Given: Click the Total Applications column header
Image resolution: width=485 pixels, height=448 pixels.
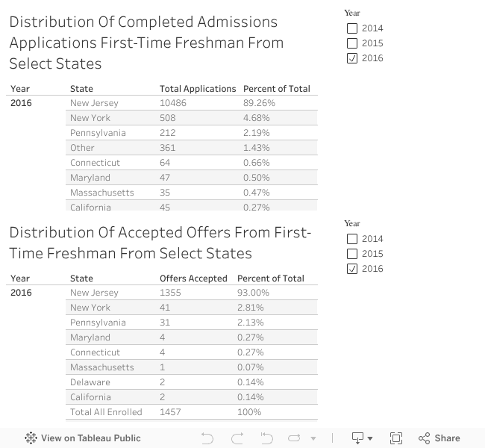Looking at the screenshot, I should pyautogui.click(x=198, y=89).
